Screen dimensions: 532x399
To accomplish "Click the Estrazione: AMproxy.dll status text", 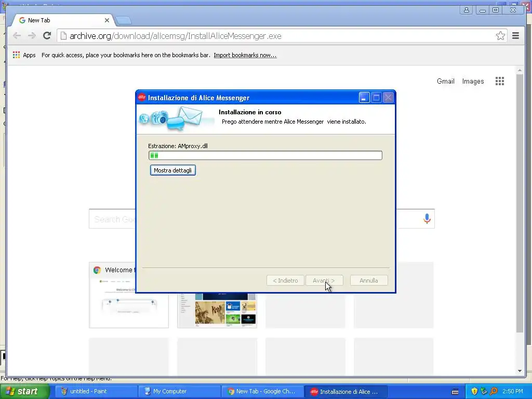I will tap(178, 146).
